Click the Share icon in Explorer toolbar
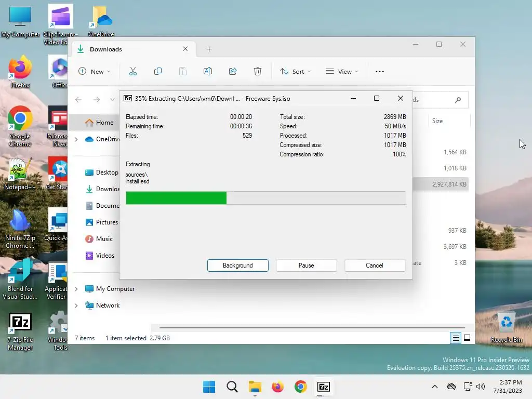Screen dimensions: 532x399 pyautogui.click(x=233, y=71)
